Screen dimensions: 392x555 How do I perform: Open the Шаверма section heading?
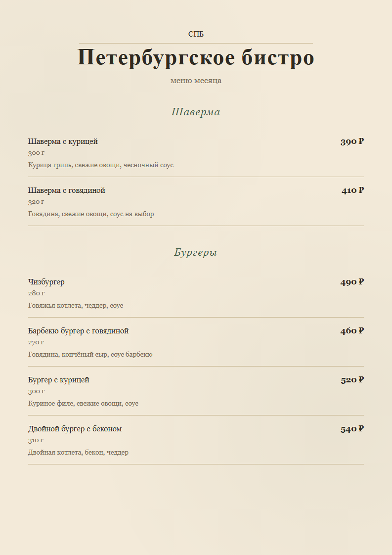pyautogui.click(x=196, y=112)
